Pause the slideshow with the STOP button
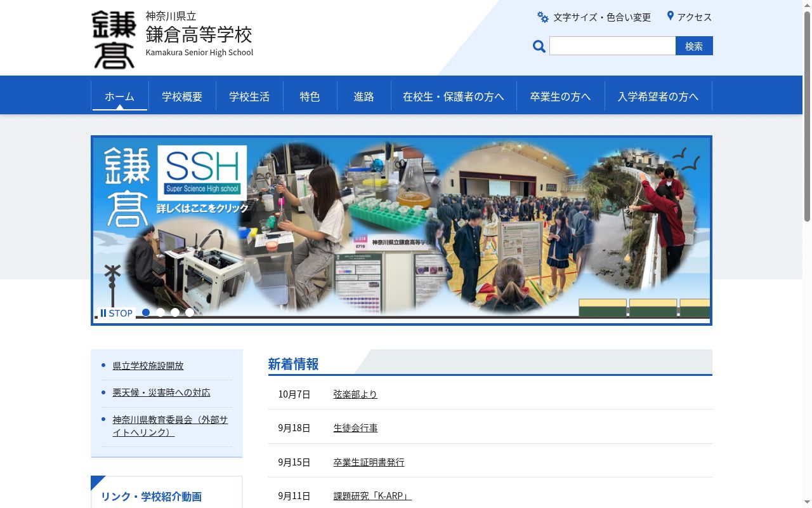Viewport: 812px width, 508px height. pyautogui.click(x=116, y=313)
